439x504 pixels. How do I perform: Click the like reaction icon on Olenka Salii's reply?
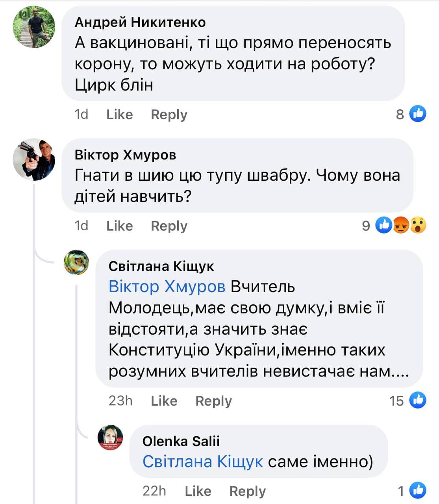tap(418, 491)
